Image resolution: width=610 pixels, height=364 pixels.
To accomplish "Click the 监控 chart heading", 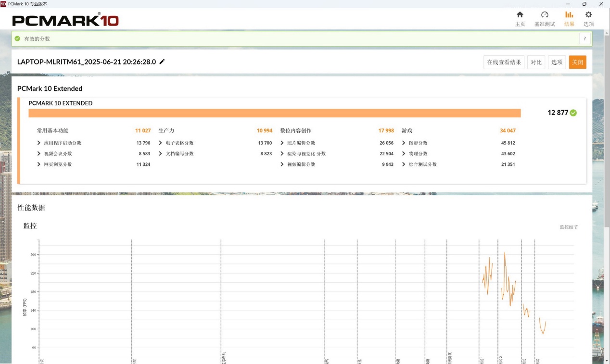I will click(30, 226).
